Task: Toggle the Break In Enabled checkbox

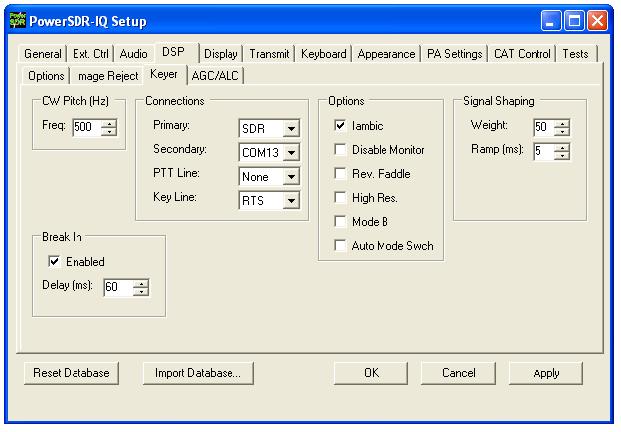Action: pos(54,261)
